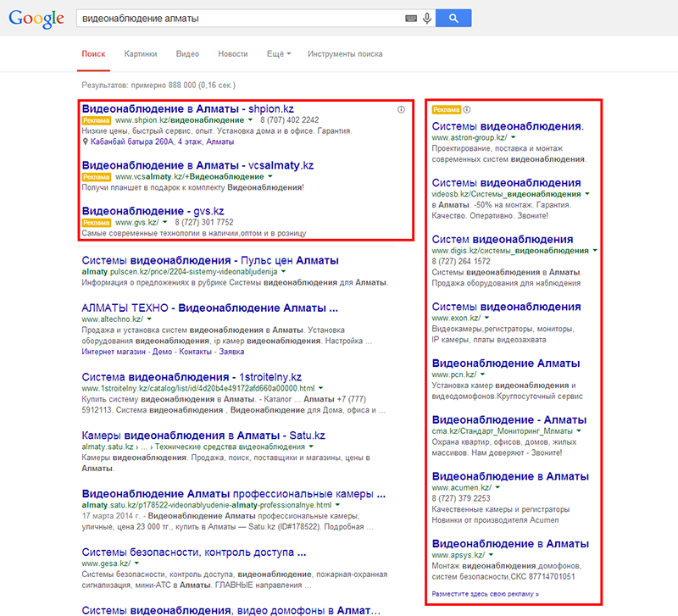Open the vcsalmaty.kz ad title link
678x616 pixels.
coord(197,165)
